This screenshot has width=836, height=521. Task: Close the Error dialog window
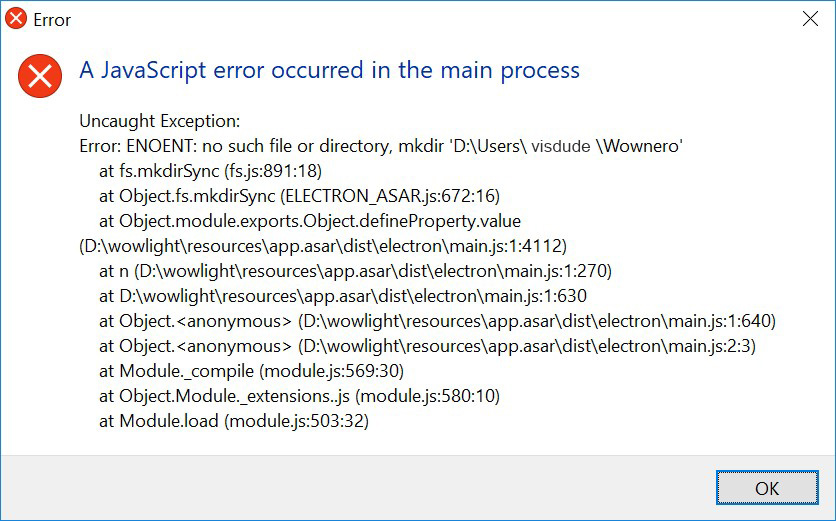pos(810,19)
